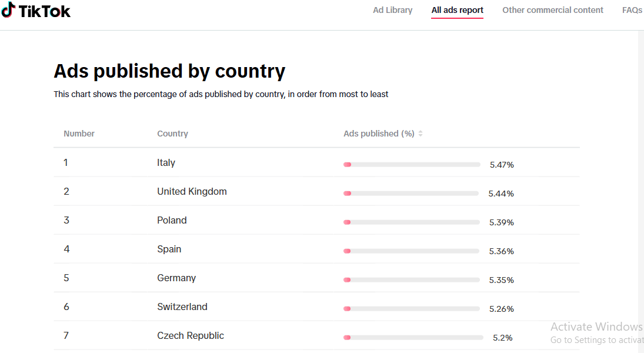
Task: Click the Ads published (%) header
Action: pyautogui.click(x=379, y=134)
